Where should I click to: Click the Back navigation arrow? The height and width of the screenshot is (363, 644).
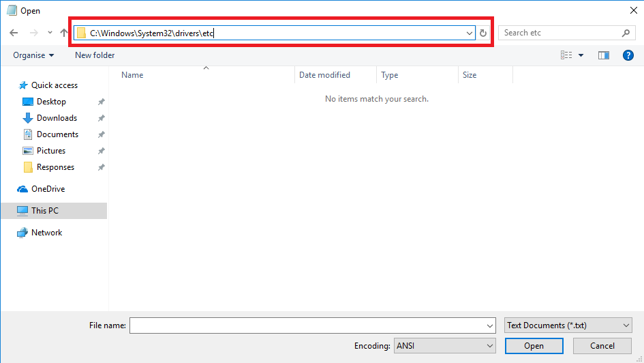[x=14, y=33]
